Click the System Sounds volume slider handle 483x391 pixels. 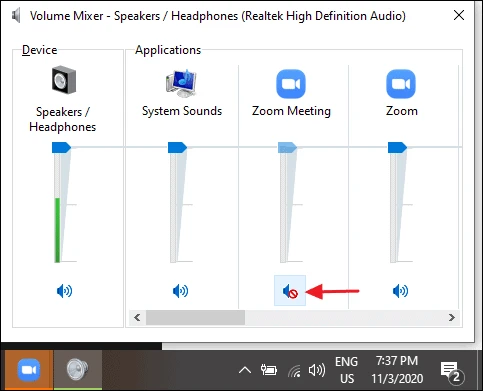(x=177, y=147)
